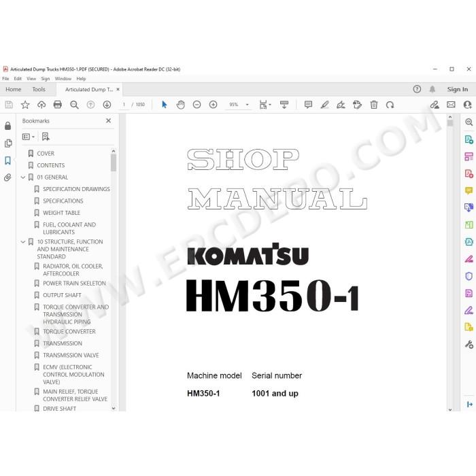Show page thumbnails panel
The height and width of the screenshot is (476, 476).
coord(8,143)
